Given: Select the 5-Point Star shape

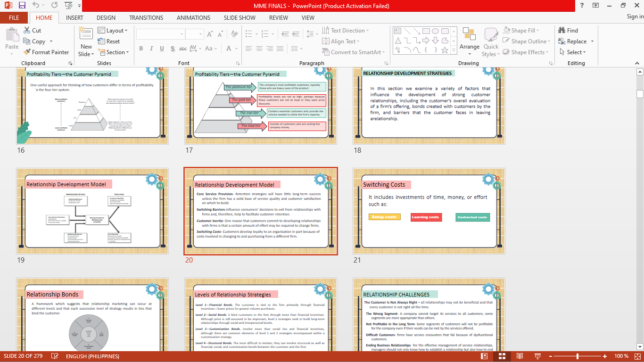Looking at the screenshot, I should coord(445,50).
